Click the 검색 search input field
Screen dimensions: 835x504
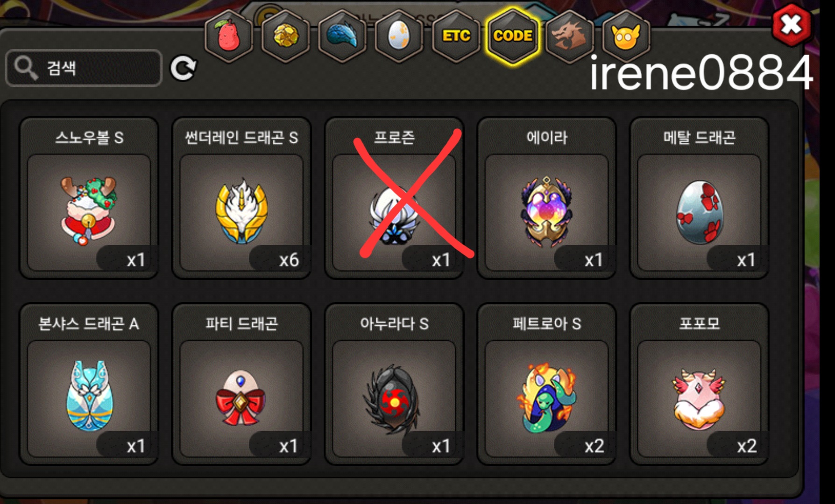[84, 68]
